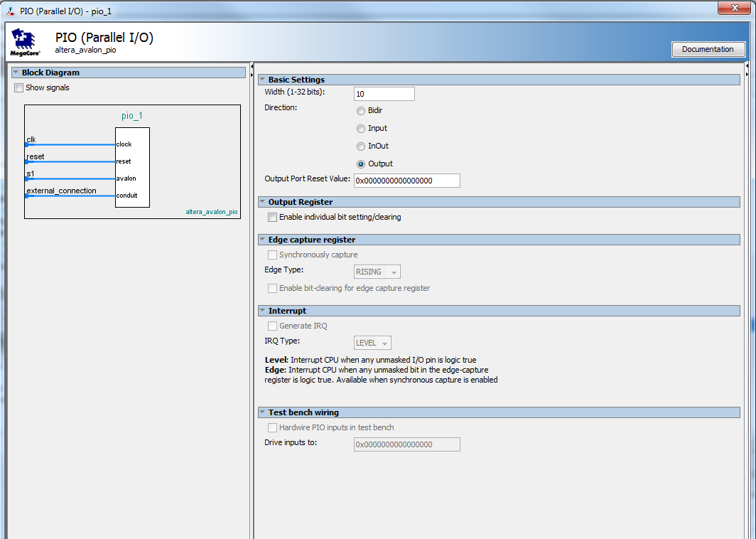Click the Output Port Reset Value field
Screen dimensions: 756x539
tap(407, 181)
